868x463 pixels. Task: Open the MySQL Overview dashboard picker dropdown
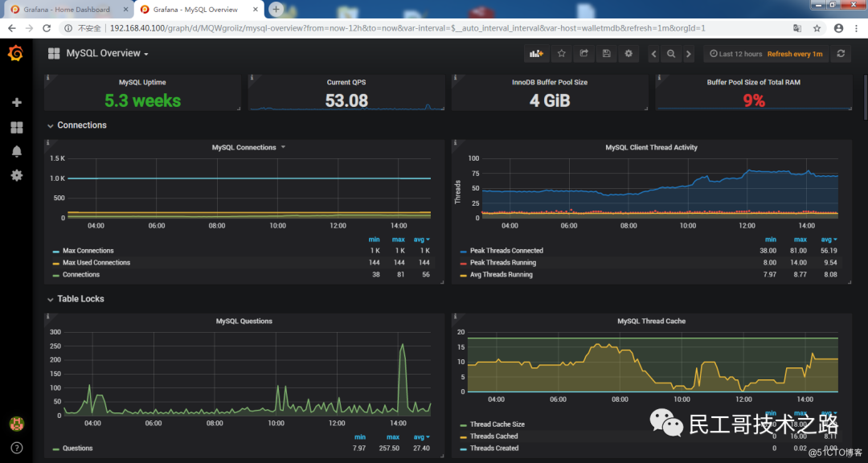point(107,54)
